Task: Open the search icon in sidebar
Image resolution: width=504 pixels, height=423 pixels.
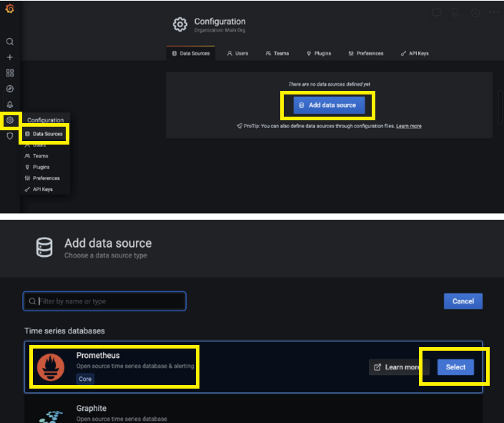Action: [x=10, y=42]
